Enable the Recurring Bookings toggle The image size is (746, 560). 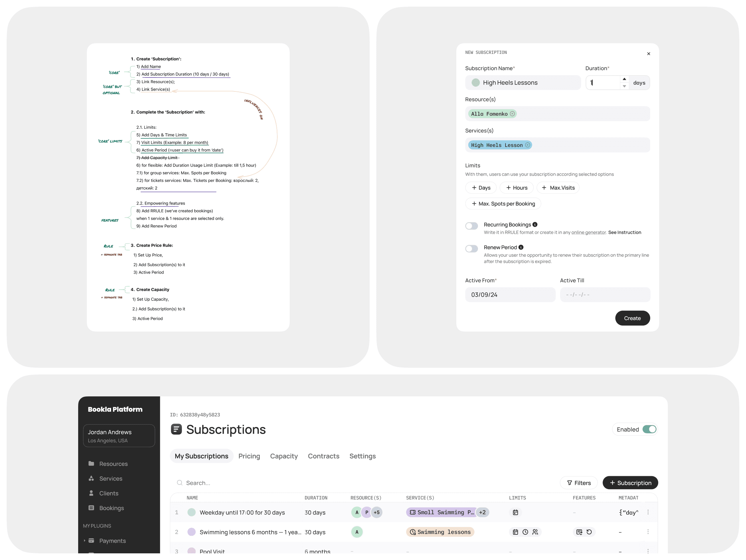tap(472, 226)
